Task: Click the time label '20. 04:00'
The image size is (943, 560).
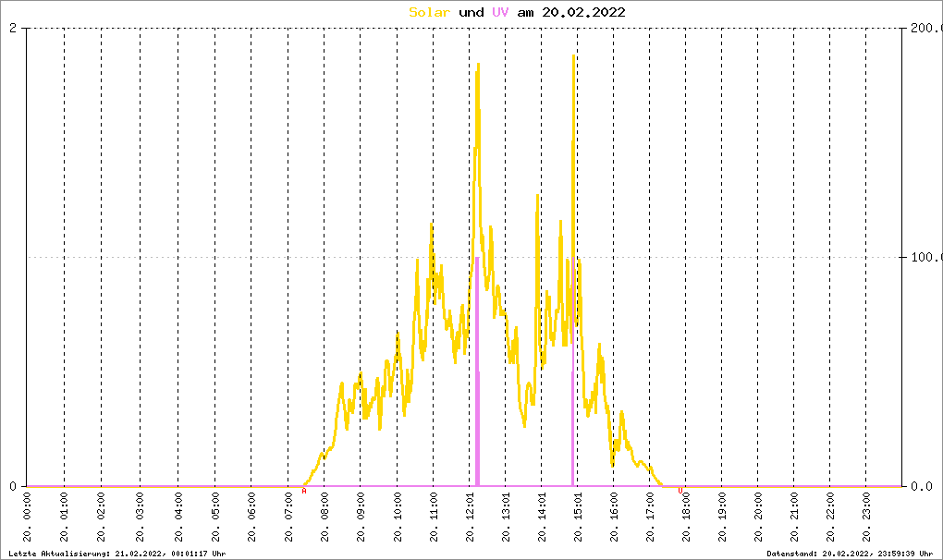Action: point(178,517)
